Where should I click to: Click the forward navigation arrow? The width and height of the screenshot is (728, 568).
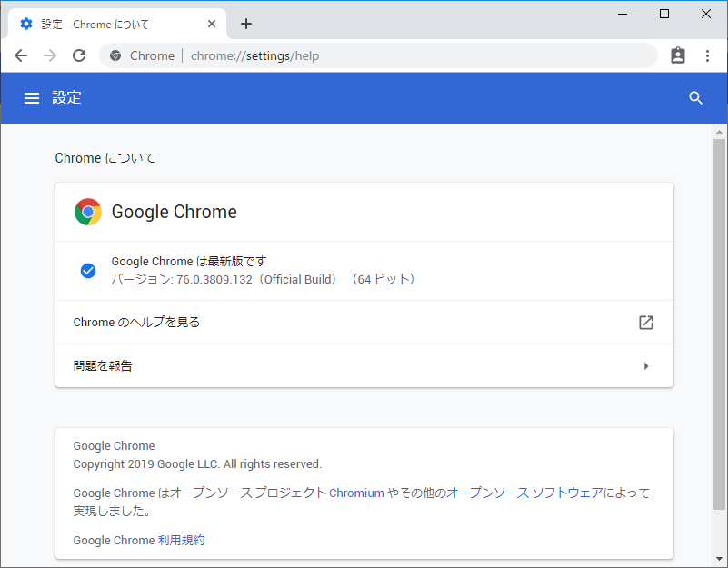point(49,55)
